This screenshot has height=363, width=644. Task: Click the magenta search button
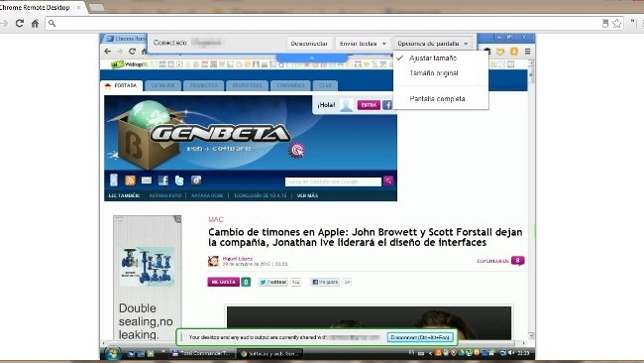[x=388, y=181]
